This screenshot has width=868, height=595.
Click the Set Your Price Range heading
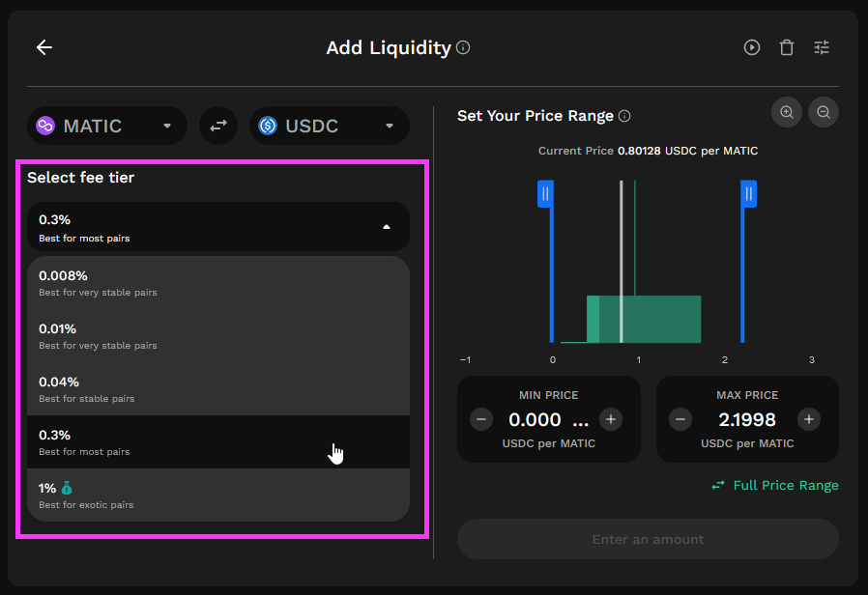[x=535, y=116]
